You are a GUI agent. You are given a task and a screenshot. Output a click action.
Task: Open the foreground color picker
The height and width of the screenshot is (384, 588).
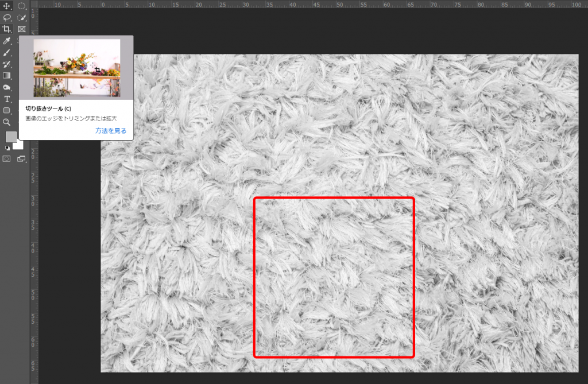[x=11, y=137]
